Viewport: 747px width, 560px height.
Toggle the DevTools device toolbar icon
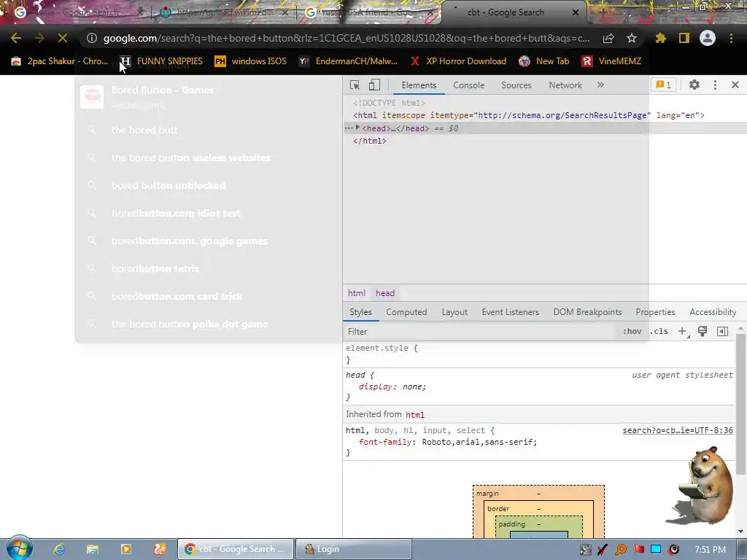374,85
